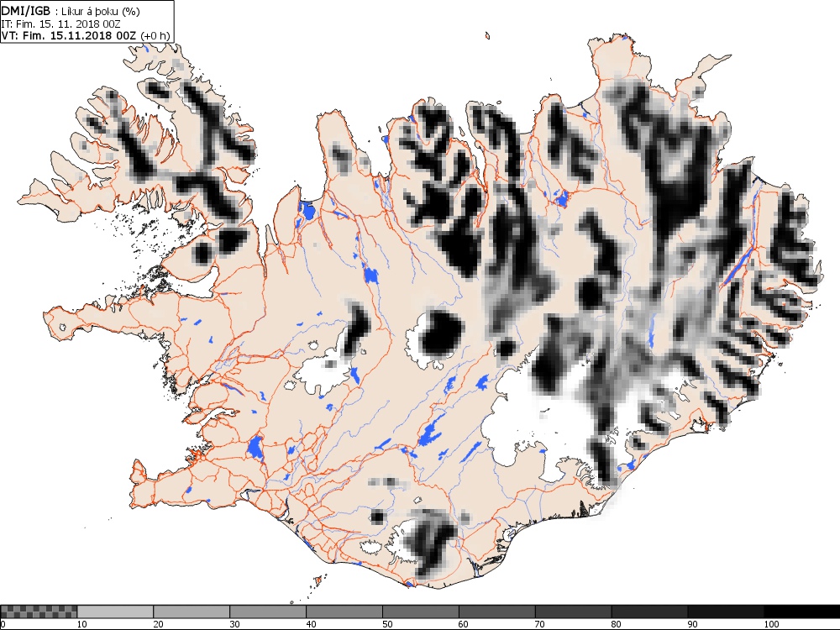Click the legend label "70"

(x=540, y=624)
